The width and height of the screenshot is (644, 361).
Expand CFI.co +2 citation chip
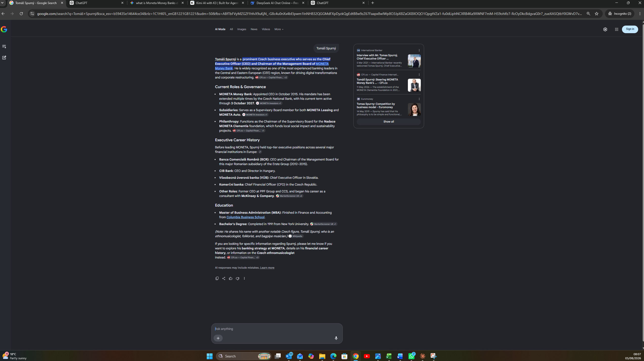click(x=271, y=77)
